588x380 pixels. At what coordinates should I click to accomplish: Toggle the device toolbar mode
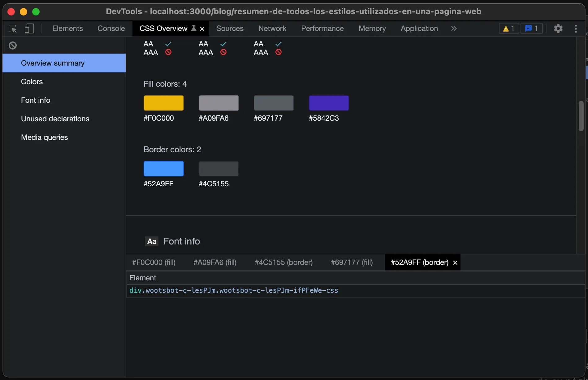pos(29,28)
